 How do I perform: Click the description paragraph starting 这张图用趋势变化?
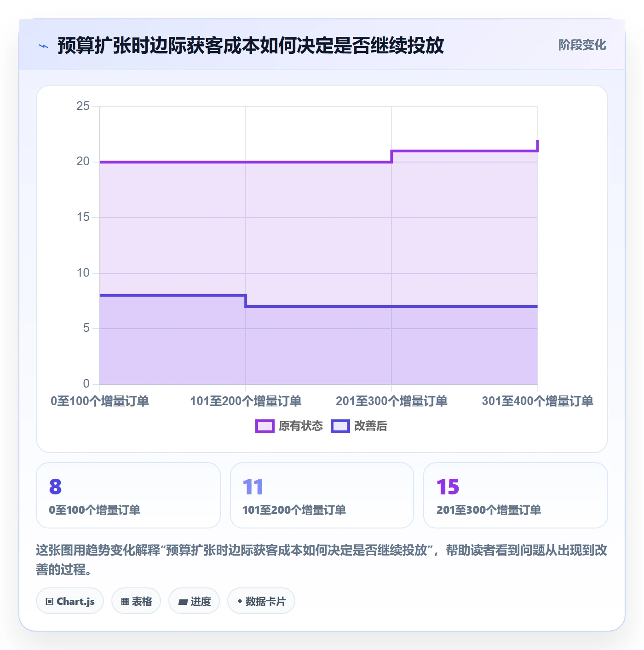(x=322, y=560)
